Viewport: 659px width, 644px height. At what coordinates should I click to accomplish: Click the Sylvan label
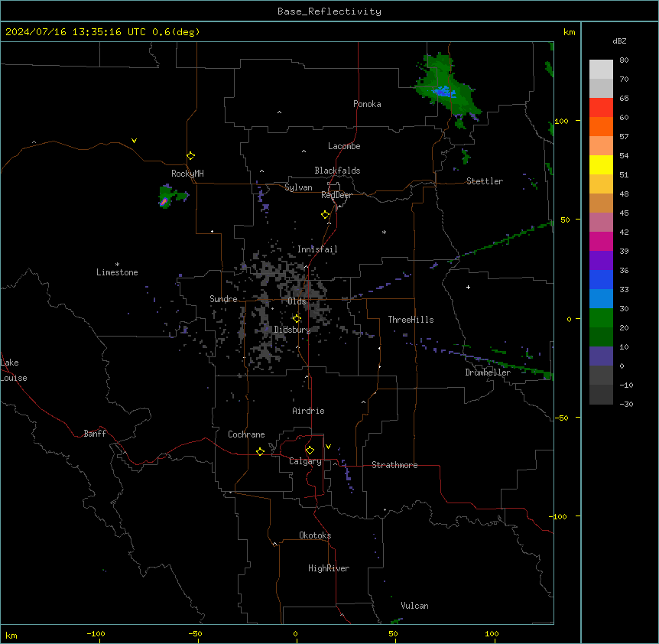[x=298, y=187]
